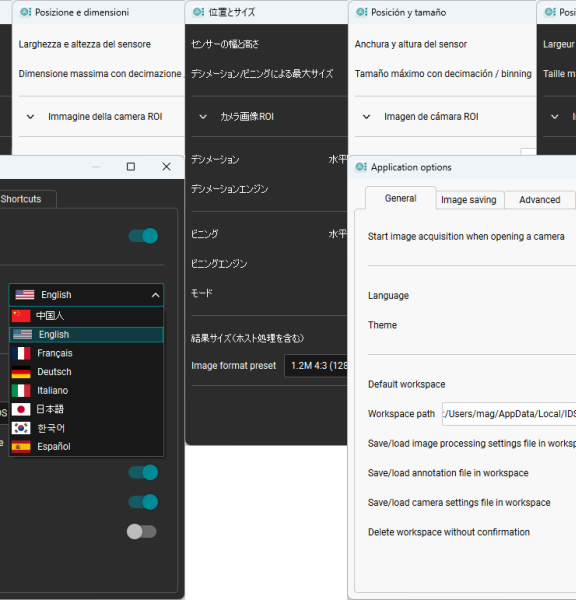Image resolution: width=576 pixels, height=600 pixels.
Task: Choose the Japanese flag icon
Action: [x=21, y=409]
